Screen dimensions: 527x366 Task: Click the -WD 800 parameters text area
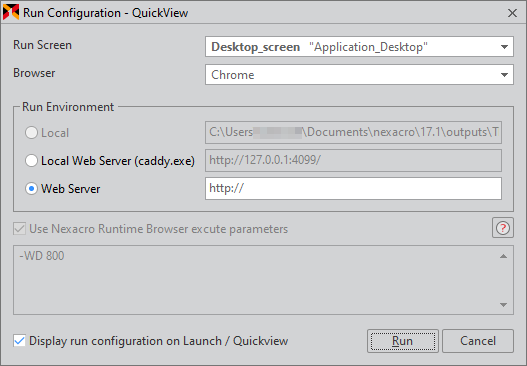click(x=255, y=280)
